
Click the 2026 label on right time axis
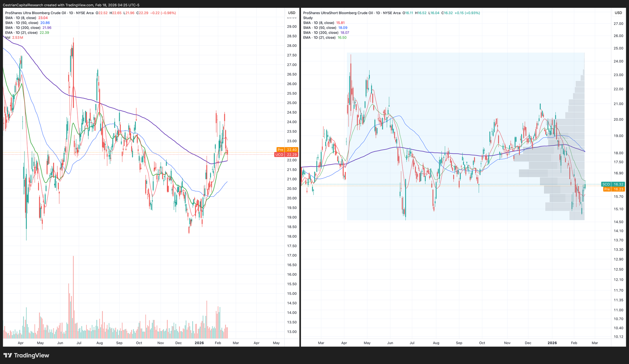click(x=552, y=343)
